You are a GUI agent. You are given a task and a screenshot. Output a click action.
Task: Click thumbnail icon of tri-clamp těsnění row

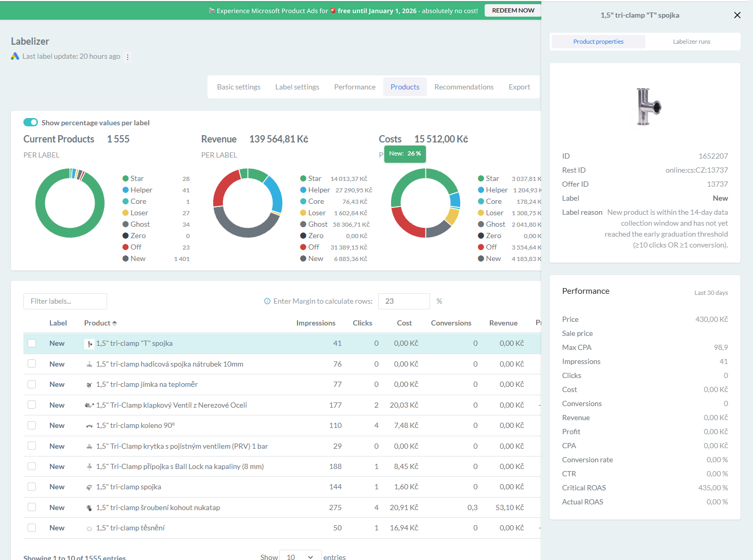89,528
